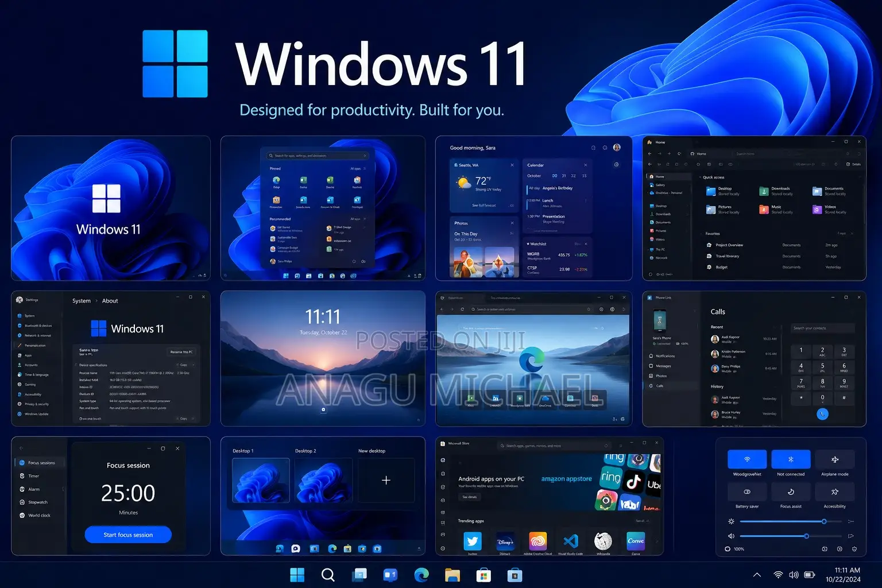The height and width of the screenshot is (588, 882).
Task: Click the Start focus session button
Action: [x=128, y=535]
